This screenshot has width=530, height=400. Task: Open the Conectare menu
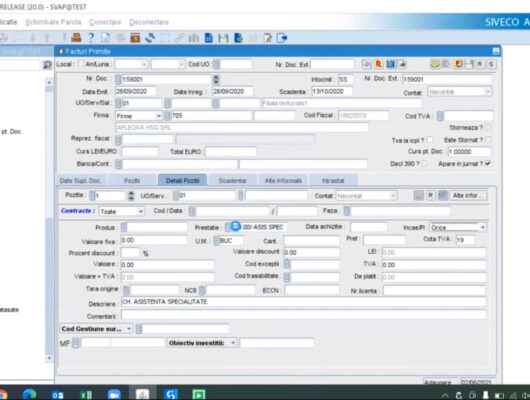coord(105,22)
